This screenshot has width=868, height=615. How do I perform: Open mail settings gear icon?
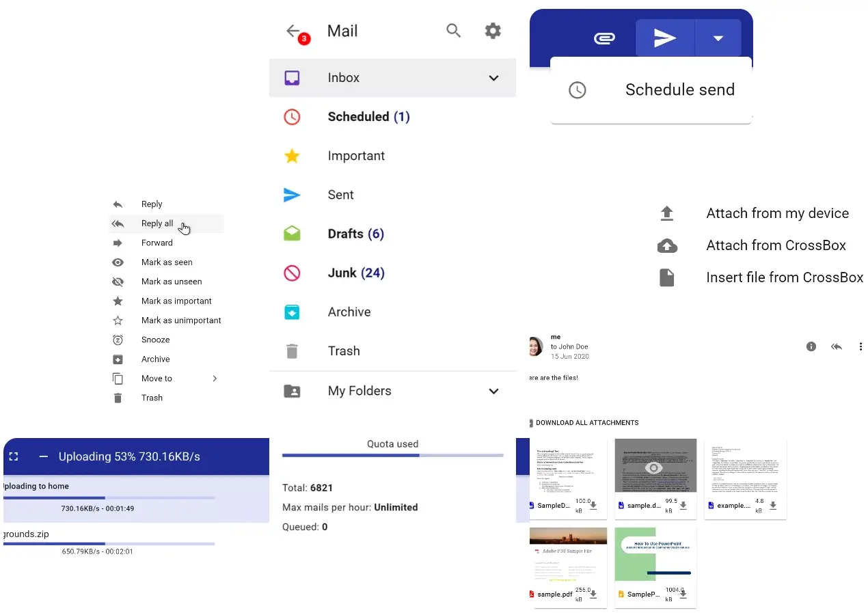[x=493, y=31]
